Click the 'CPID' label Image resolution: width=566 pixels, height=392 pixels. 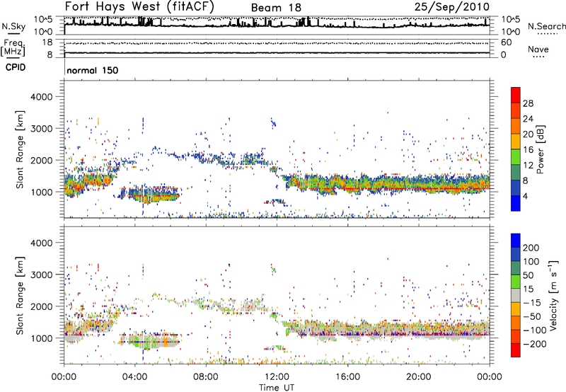point(16,67)
